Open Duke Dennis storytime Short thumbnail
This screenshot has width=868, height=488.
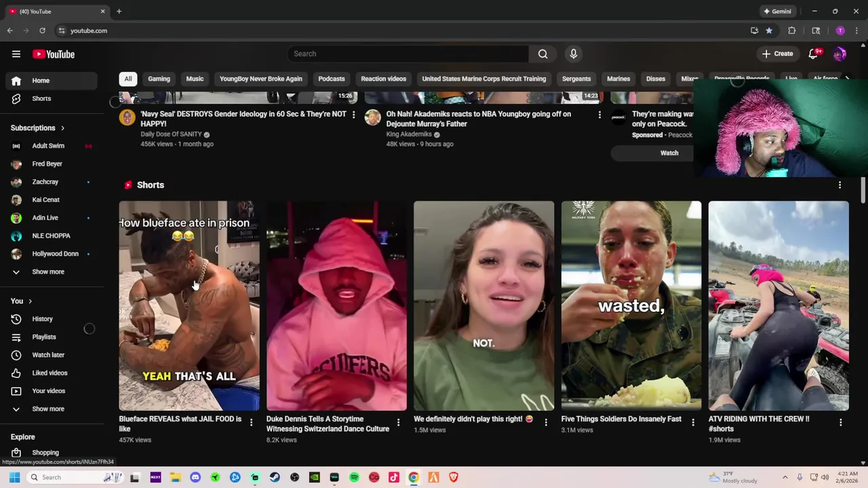[x=336, y=306]
